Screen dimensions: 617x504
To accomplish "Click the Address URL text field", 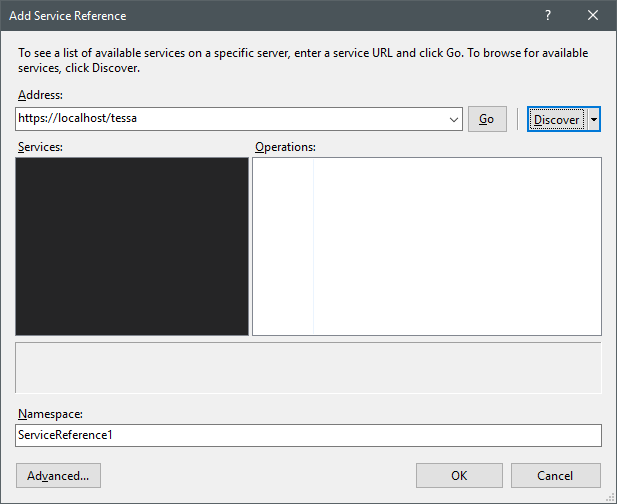I will pyautogui.click(x=230, y=119).
